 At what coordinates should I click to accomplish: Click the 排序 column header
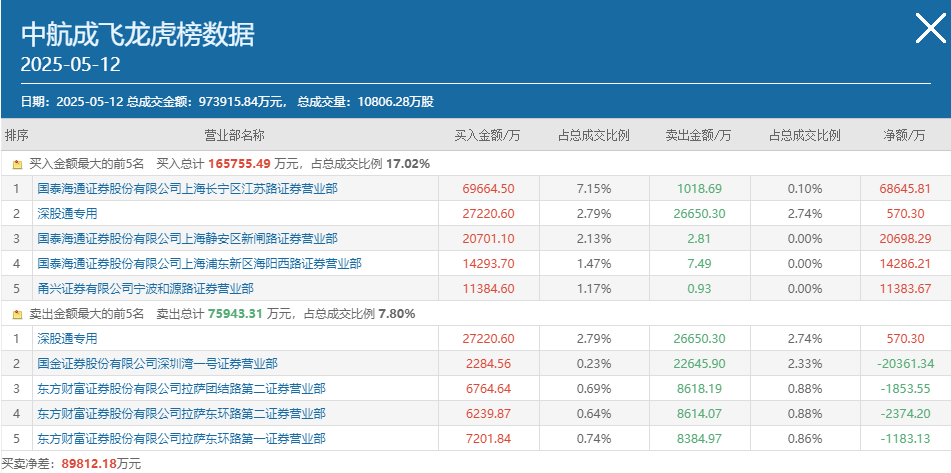point(16,135)
